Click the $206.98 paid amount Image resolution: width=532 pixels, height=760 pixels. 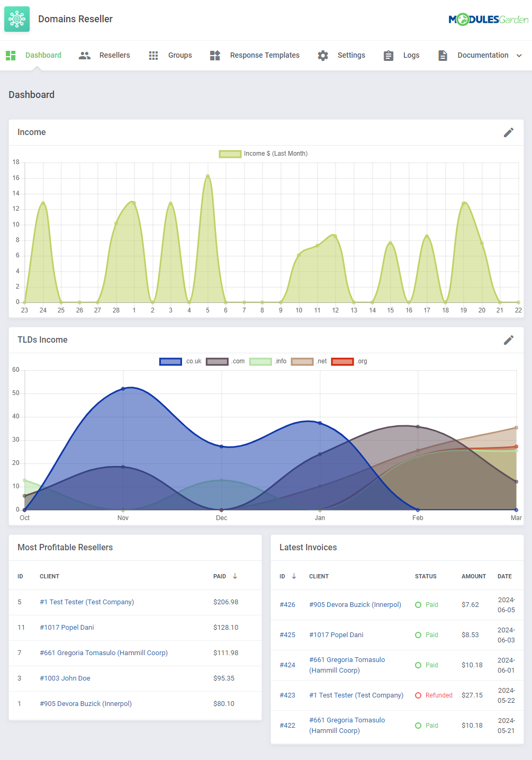(x=226, y=602)
